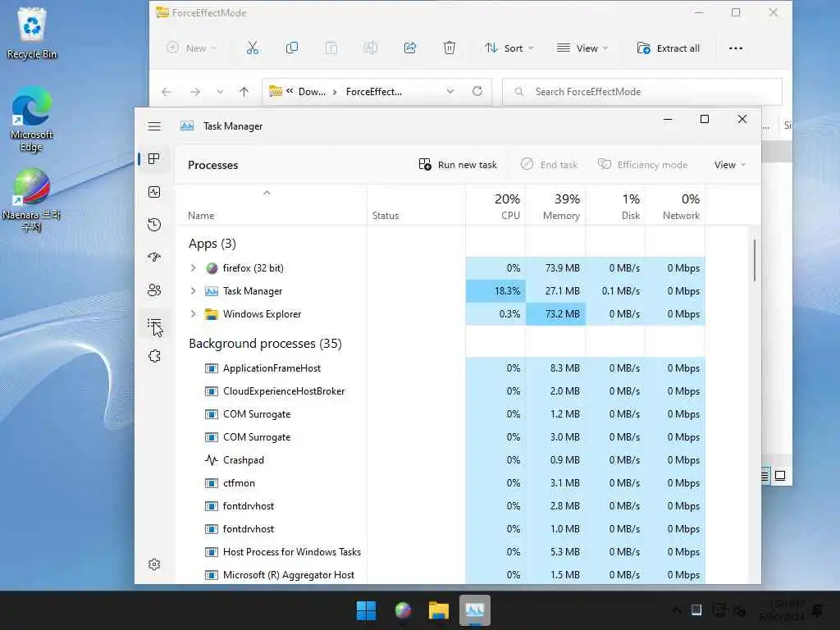Screen dimensions: 840x630
Task: Select Host Process for Windows Tasks
Action: click(x=441, y=552)
